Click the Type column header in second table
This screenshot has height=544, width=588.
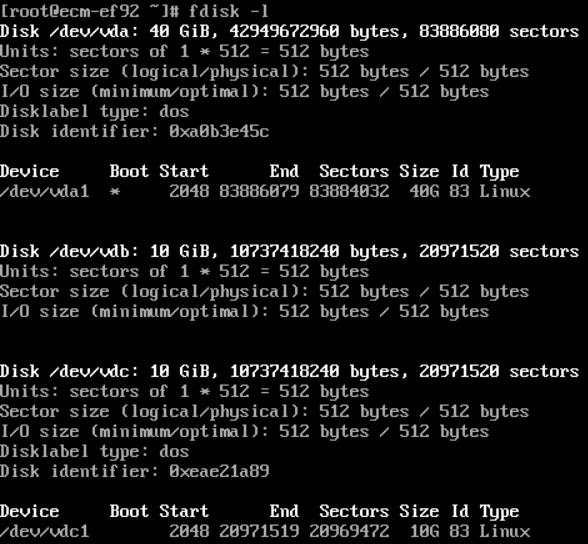click(500, 512)
